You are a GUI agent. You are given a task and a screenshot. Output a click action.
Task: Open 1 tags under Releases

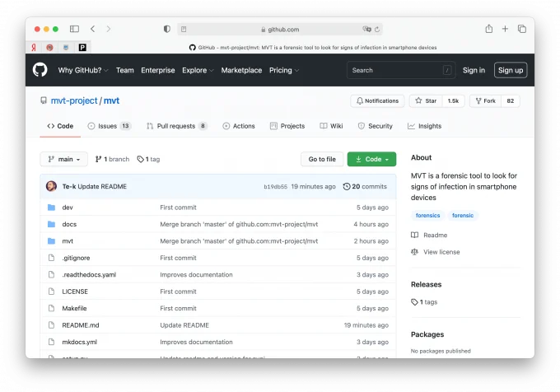point(424,302)
